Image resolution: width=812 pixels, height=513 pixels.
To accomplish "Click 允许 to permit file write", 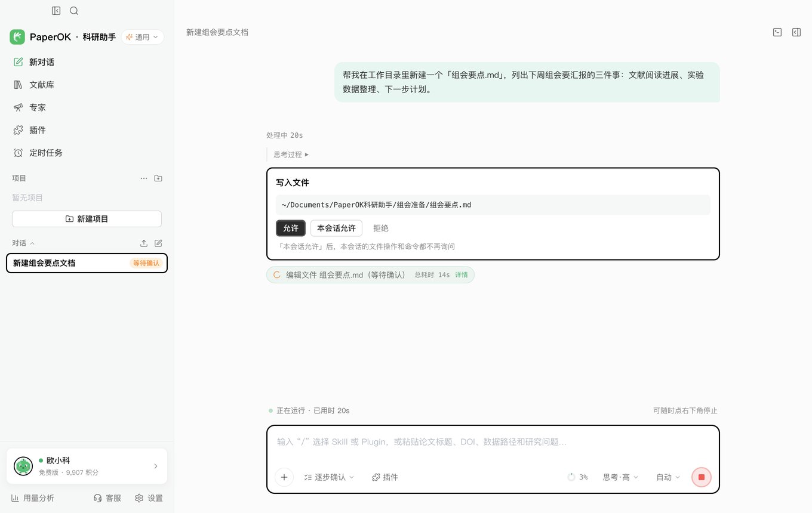I will [291, 228].
